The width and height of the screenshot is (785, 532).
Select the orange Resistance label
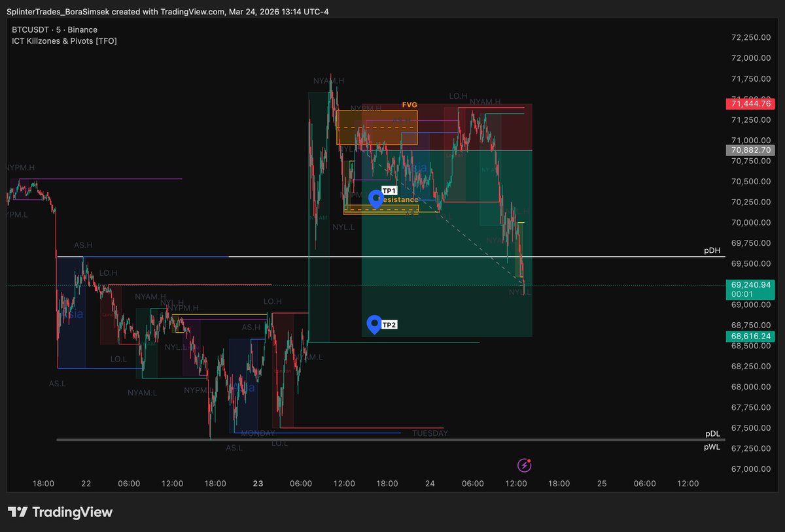click(x=400, y=199)
